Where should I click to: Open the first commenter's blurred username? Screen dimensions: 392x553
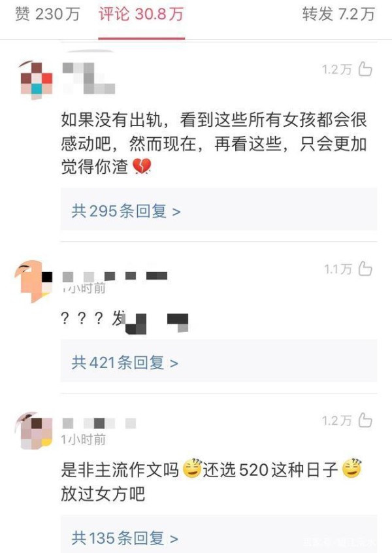pos(89,78)
